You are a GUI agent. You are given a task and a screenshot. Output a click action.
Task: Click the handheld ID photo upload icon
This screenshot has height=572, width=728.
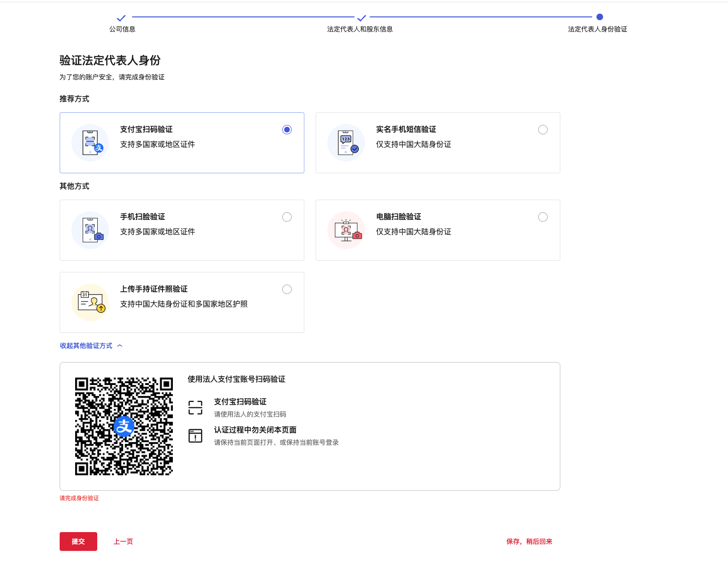click(x=90, y=302)
